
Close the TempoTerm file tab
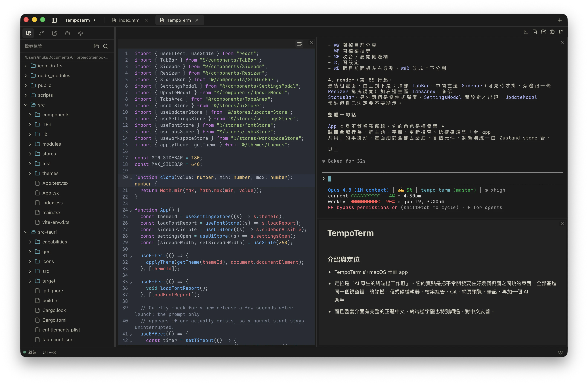coord(197,20)
